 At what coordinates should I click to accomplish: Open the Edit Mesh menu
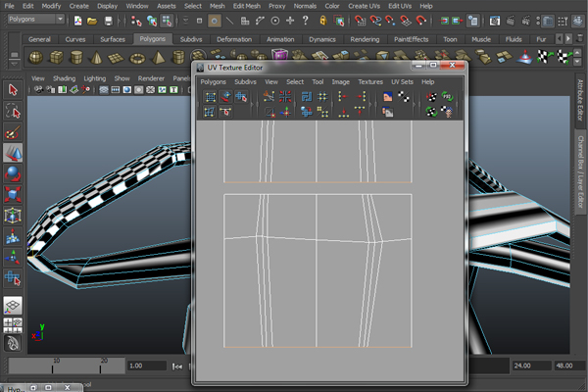point(246,6)
